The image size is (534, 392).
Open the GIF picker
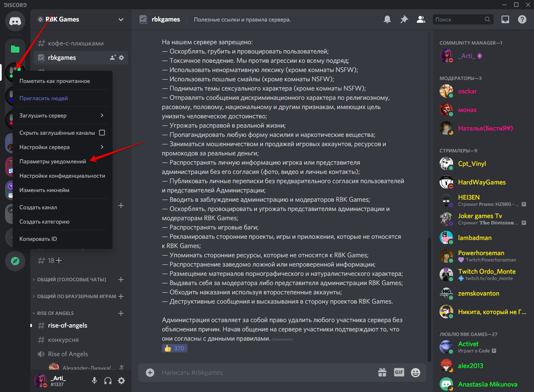point(399,372)
